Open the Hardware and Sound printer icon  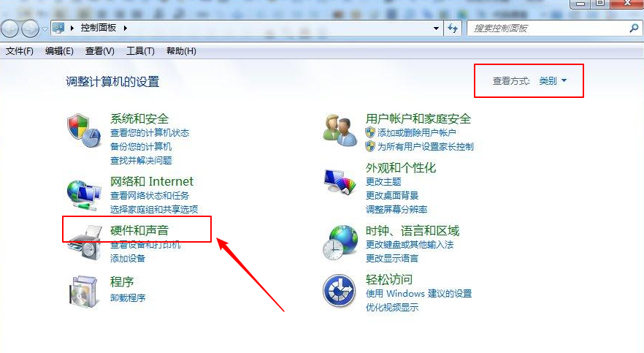click(x=85, y=243)
